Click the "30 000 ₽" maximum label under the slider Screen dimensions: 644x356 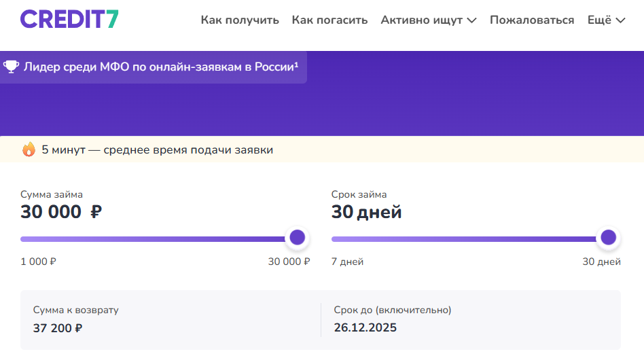[x=289, y=262]
